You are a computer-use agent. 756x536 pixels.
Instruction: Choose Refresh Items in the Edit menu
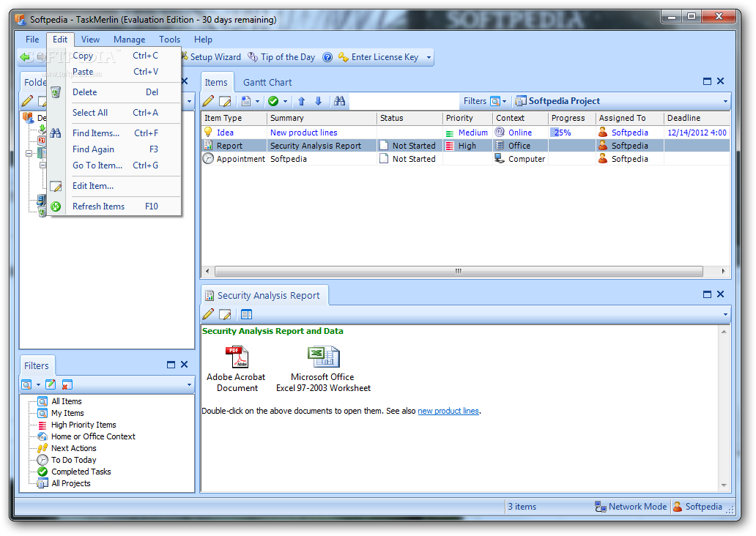pos(115,206)
